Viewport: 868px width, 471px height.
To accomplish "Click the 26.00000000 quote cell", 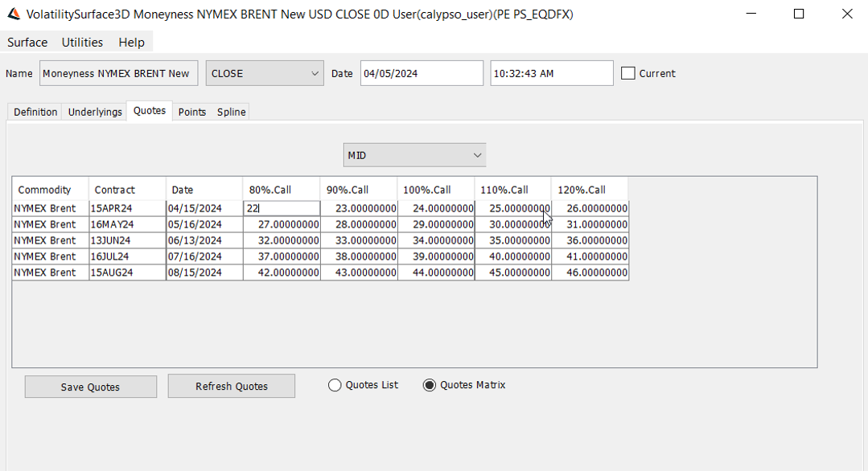I will [590, 208].
